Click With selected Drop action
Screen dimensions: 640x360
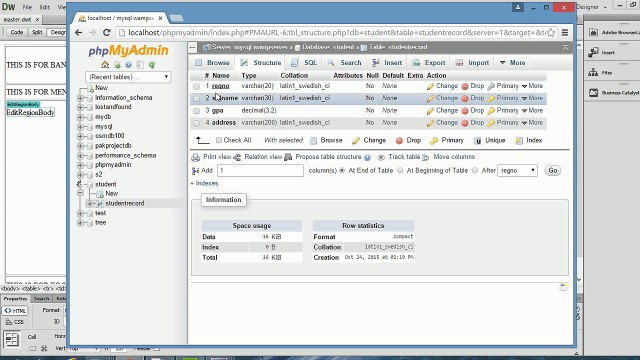coord(408,140)
